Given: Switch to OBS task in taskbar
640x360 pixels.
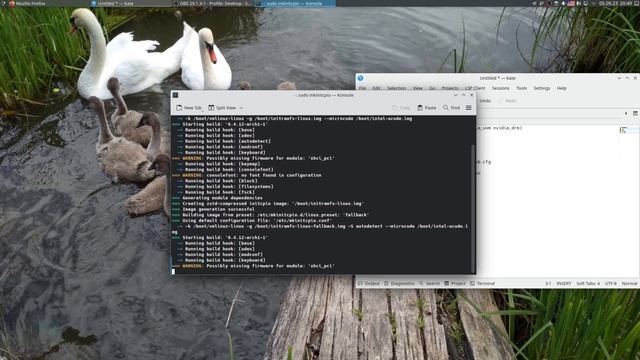Looking at the screenshot, I should (x=212, y=3).
